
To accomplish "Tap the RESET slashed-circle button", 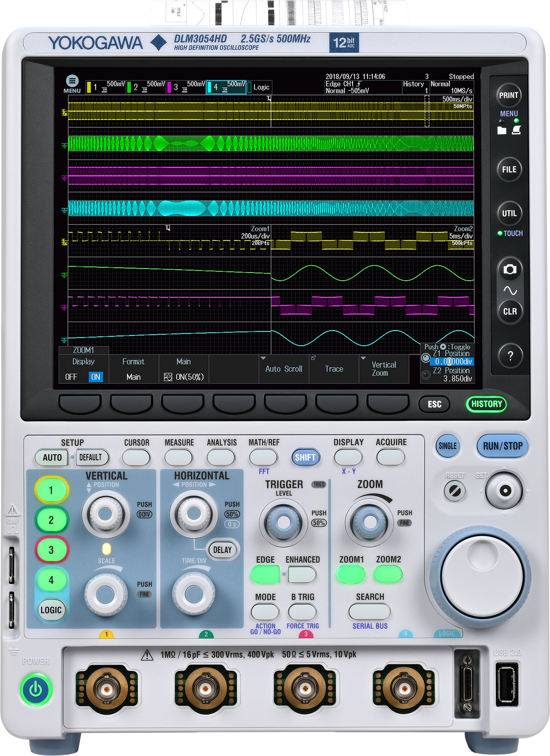I will pos(455,491).
